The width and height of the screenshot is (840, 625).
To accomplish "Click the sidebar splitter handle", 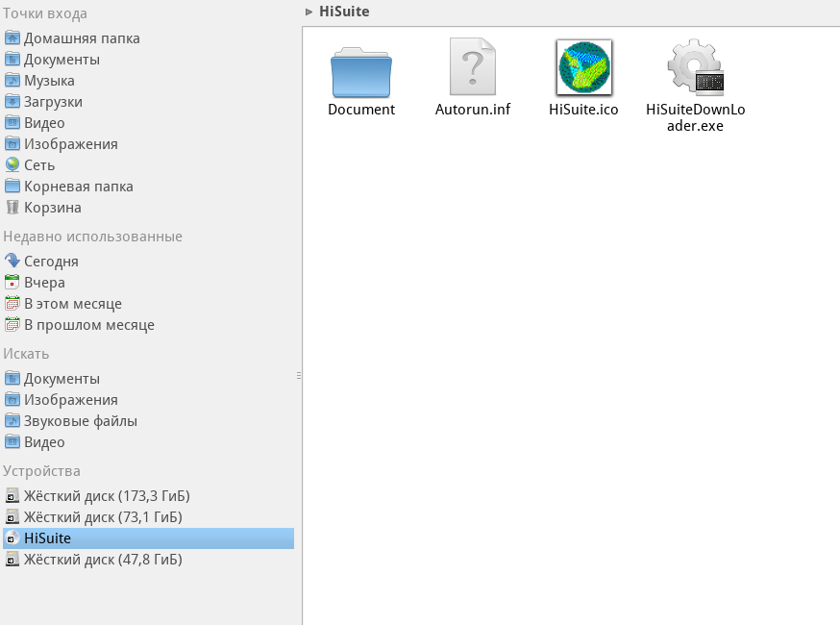I will pos(298,376).
